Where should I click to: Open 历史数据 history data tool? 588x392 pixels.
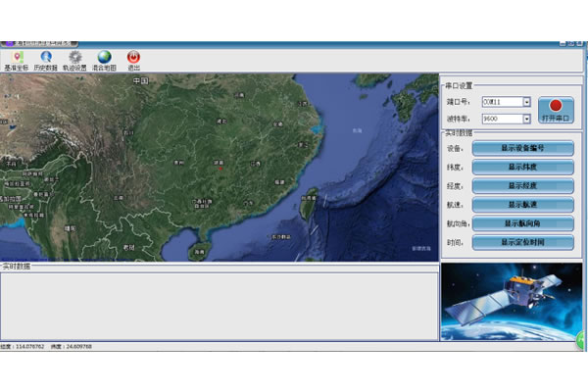point(45,57)
